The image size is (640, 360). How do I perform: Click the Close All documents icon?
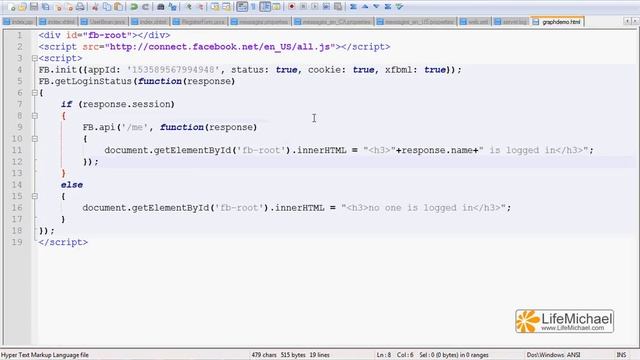pos(69,7)
